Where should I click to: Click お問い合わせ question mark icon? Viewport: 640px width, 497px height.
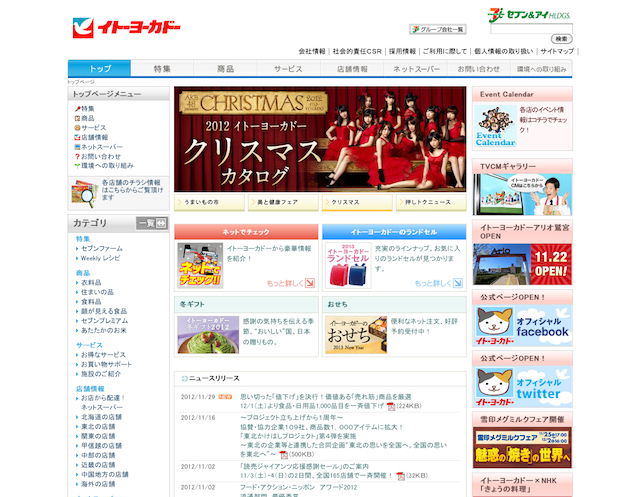77,156
